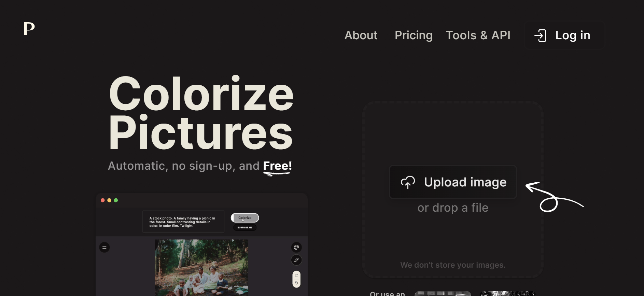Click the Upload image button
Viewport: 644px width, 296px height.
coord(453,182)
